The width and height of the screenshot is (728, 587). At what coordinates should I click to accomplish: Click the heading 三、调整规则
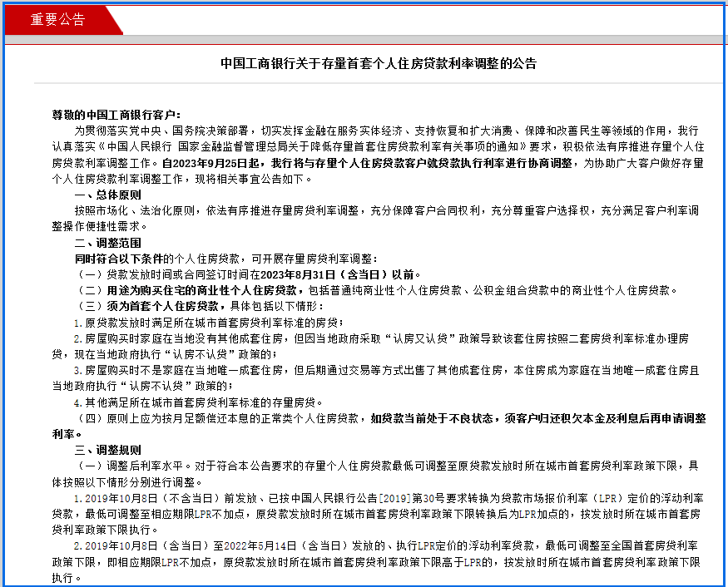click(107, 450)
